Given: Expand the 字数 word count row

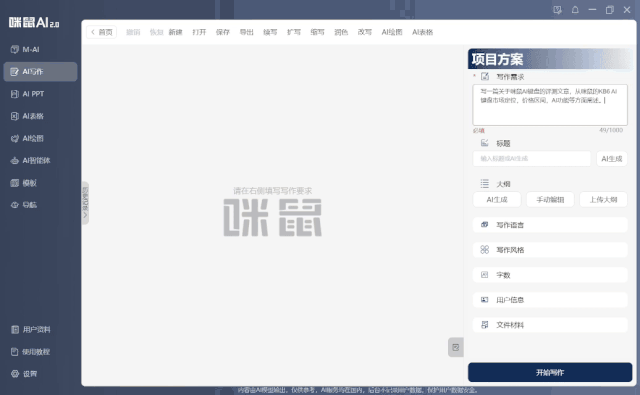Looking at the screenshot, I should click(x=550, y=275).
